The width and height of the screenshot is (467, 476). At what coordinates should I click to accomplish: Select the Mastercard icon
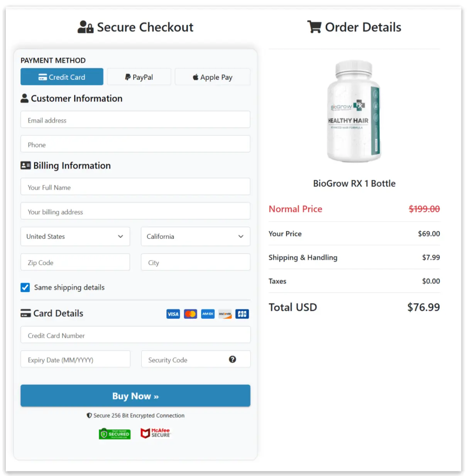(190, 314)
